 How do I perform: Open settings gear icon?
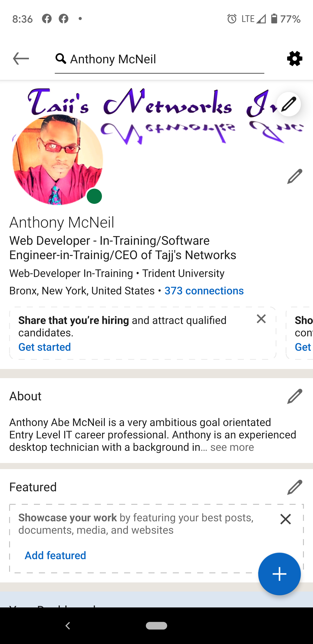295,59
